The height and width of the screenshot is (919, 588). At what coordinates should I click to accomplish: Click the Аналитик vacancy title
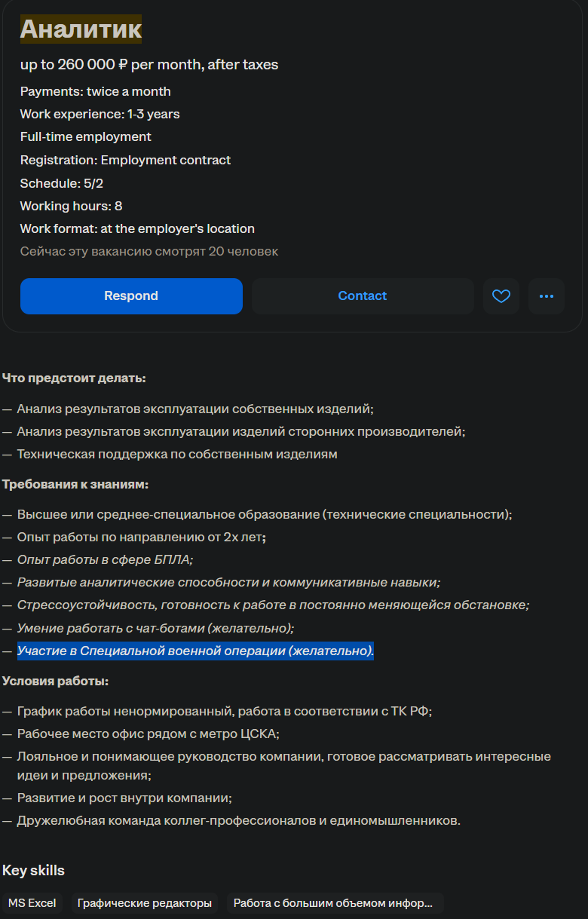[81, 29]
